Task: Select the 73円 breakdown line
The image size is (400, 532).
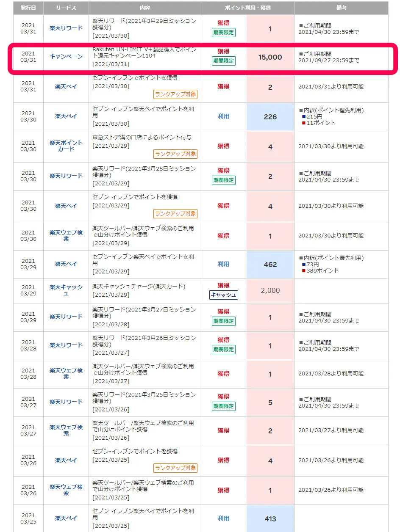Action: [x=311, y=264]
